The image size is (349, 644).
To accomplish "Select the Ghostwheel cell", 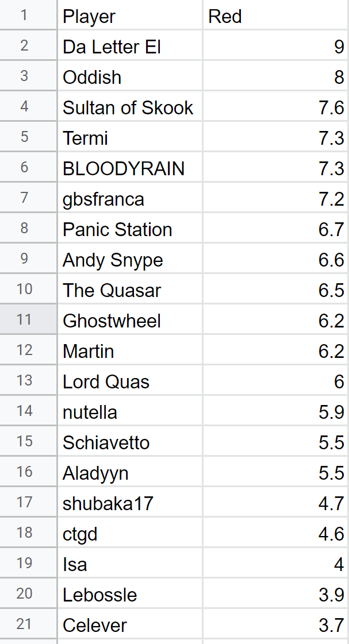I will tap(129, 321).
